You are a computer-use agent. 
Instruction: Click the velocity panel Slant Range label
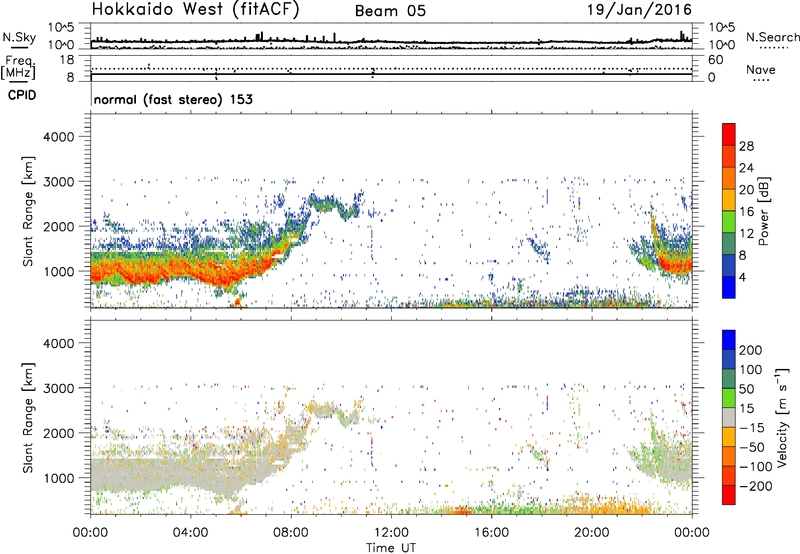(x=28, y=418)
